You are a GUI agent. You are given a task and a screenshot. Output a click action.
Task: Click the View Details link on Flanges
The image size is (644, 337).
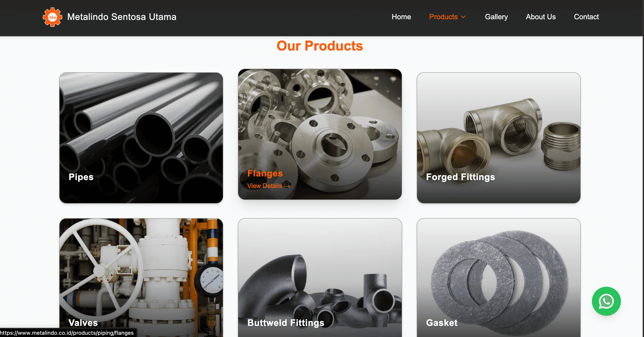(x=269, y=186)
